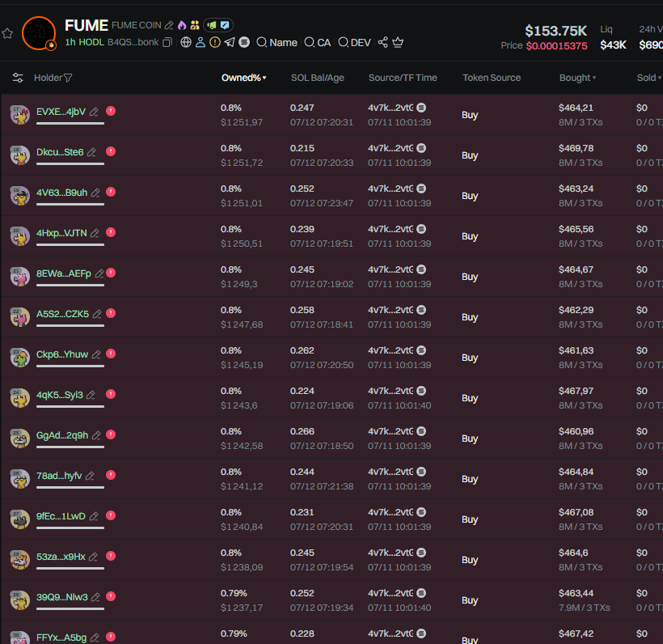Image resolution: width=663 pixels, height=644 pixels.
Task: Open holder EVXE...4jbV
Action: coord(61,112)
